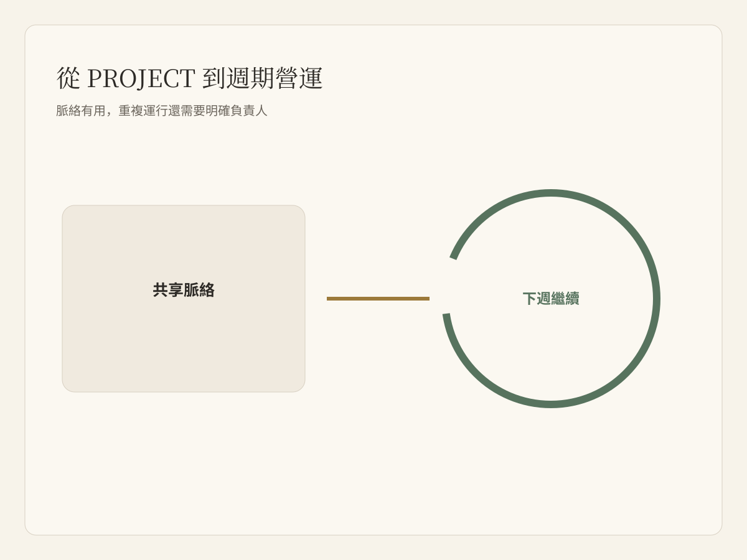
Task: Select the 共享脈絡 label text
Action: 184,290
